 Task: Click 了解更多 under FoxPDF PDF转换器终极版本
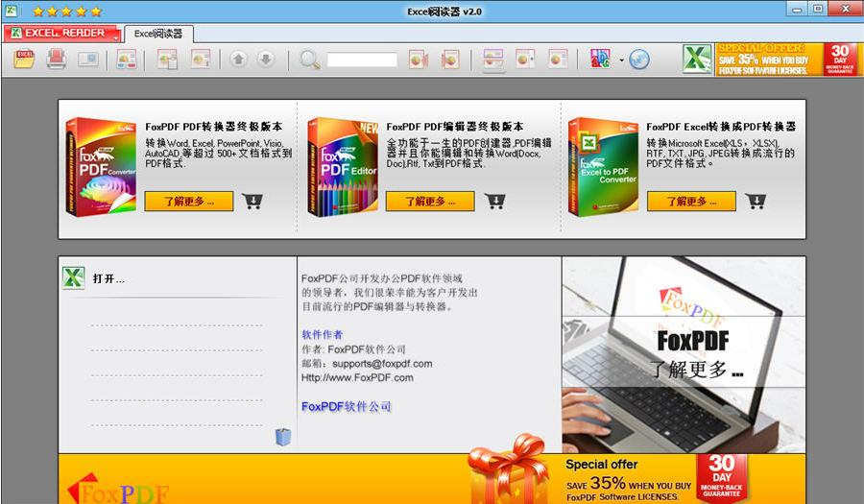click(189, 201)
